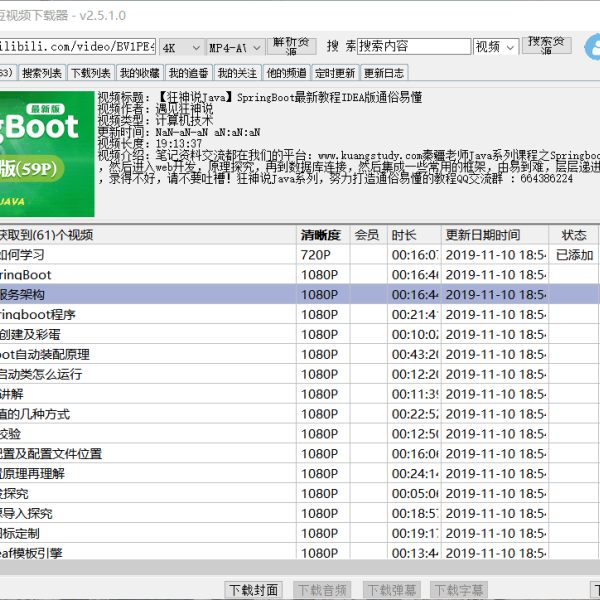Click the 下载音频 button
The height and width of the screenshot is (600, 600).
coord(323,590)
